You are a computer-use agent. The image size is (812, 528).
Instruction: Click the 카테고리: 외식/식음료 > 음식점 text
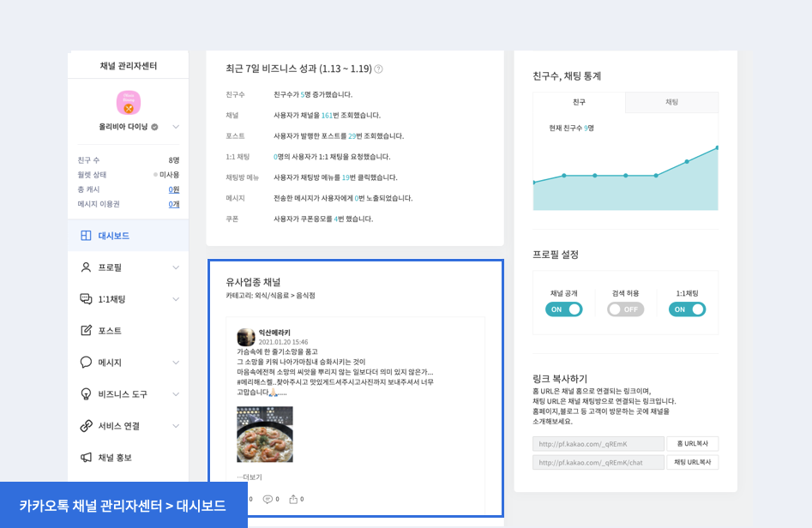270,296
